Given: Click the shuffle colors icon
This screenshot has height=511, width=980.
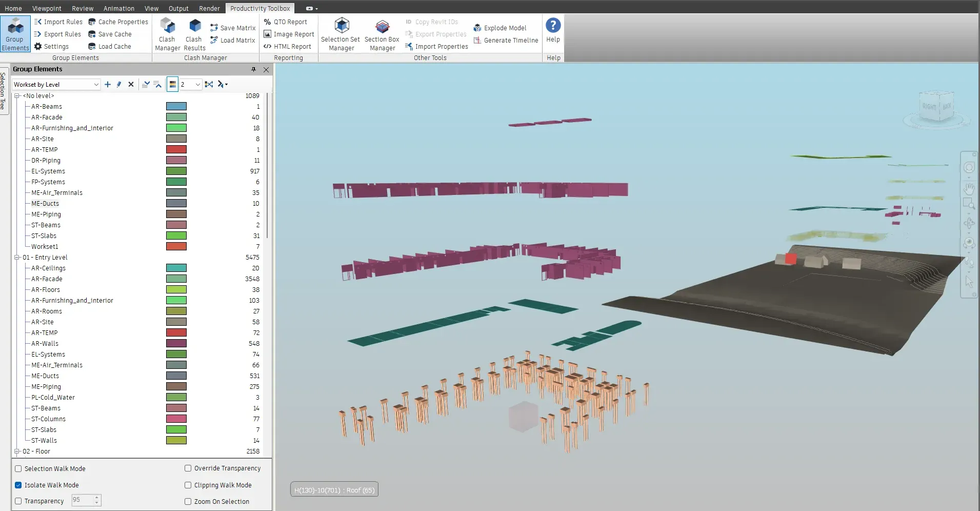Looking at the screenshot, I should pyautogui.click(x=209, y=84).
